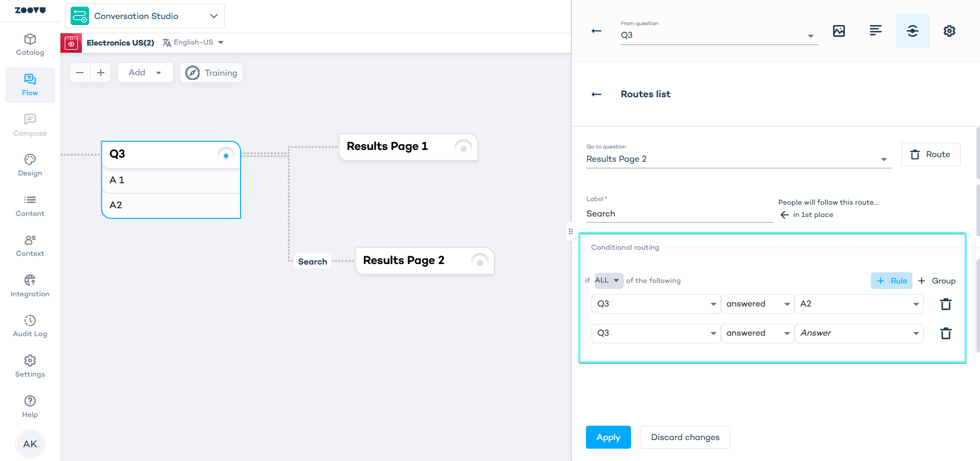Zoom in the flow canvas with plus
The width and height of the screenshot is (980, 461).
pos(101,73)
